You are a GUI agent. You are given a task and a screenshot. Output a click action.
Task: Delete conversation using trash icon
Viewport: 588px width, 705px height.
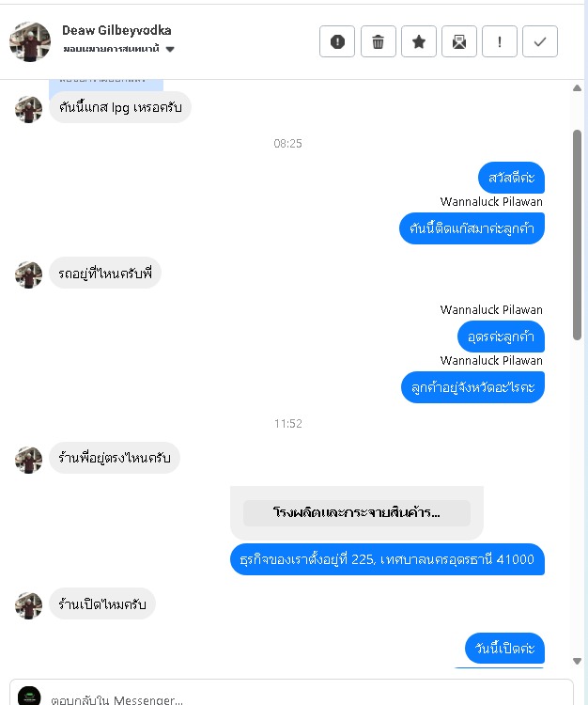[379, 41]
